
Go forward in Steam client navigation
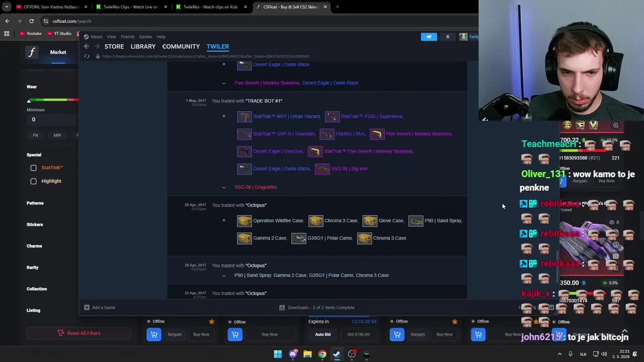point(96,46)
